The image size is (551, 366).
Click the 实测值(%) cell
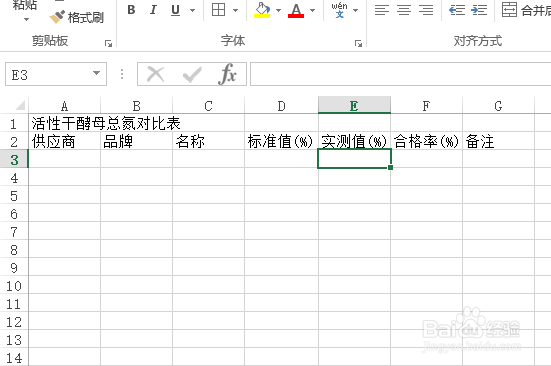[354, 141]
